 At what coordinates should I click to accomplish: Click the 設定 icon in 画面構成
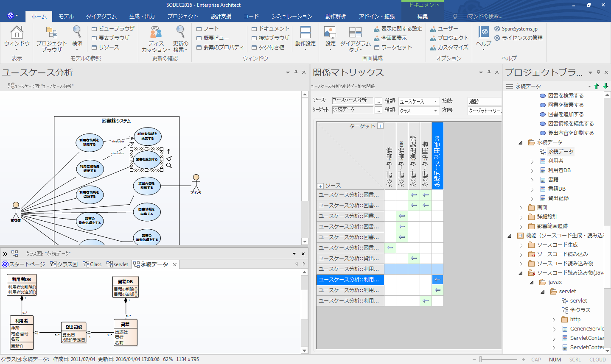[330, 39]
